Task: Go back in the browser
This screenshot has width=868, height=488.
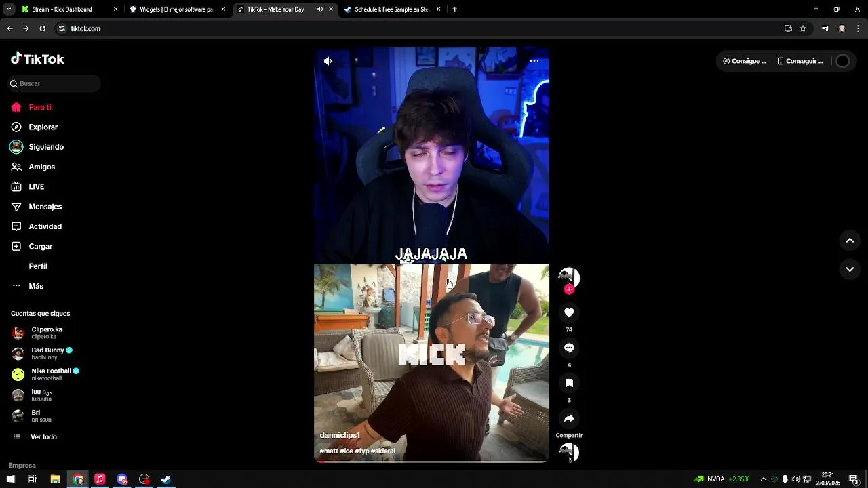Action: (x=9, y=28)
